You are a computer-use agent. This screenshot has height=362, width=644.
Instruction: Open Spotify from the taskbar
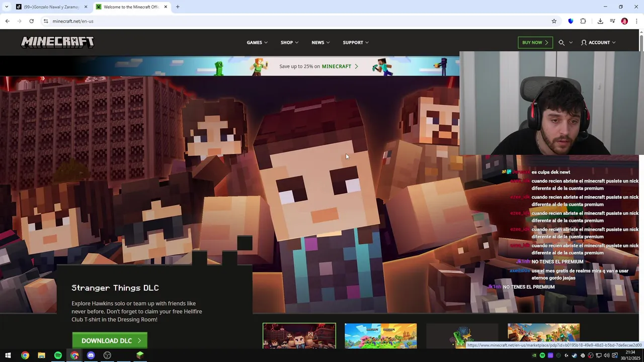pos(58,355)
